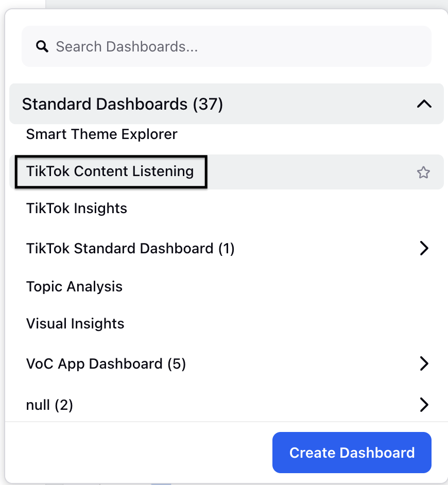Click the Standard Dashboards (37) header
The image size is (448, 485).
click(227, 104)
